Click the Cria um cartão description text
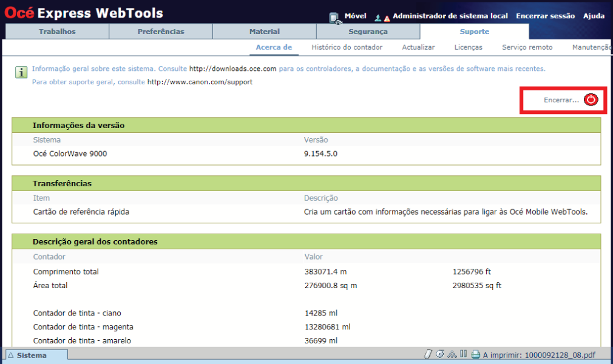This screenshot has height=364, width=613. click(445, 212)
